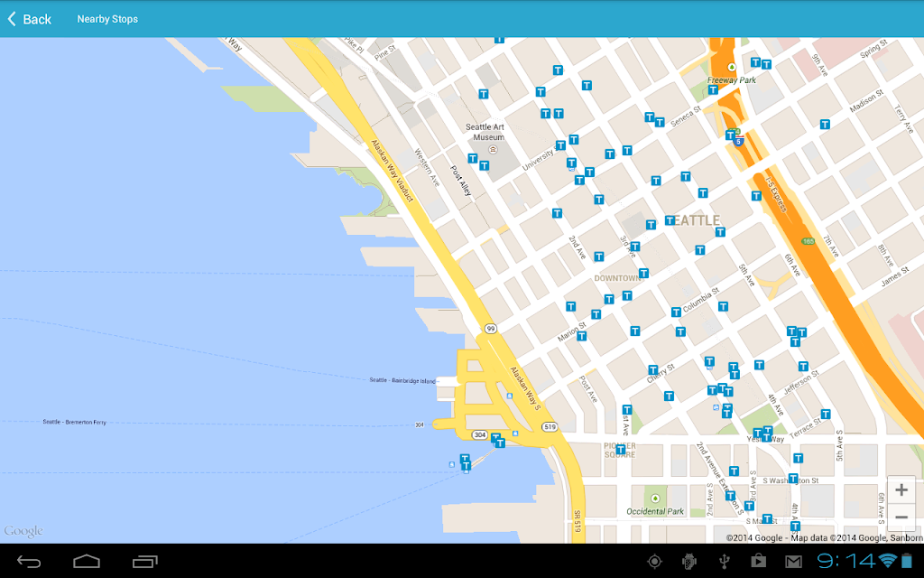The image size is (924, 578).
Task: Select the stop marker on Terrace St label
Action: pos(826,414)
